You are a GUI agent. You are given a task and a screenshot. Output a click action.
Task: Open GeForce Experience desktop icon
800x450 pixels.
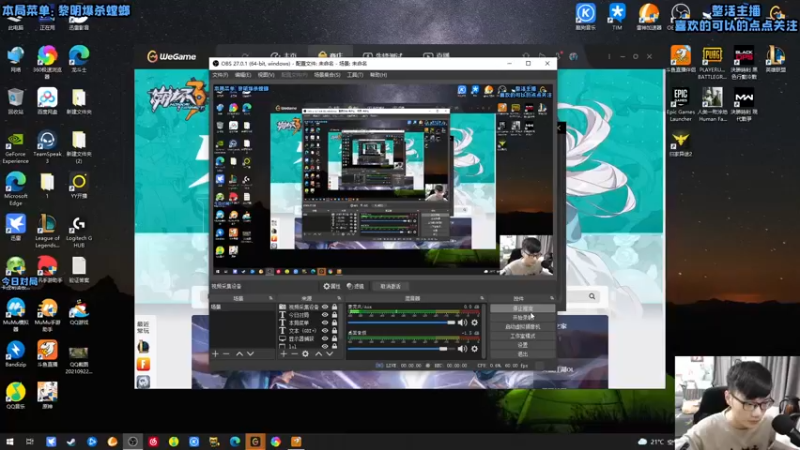15,147
